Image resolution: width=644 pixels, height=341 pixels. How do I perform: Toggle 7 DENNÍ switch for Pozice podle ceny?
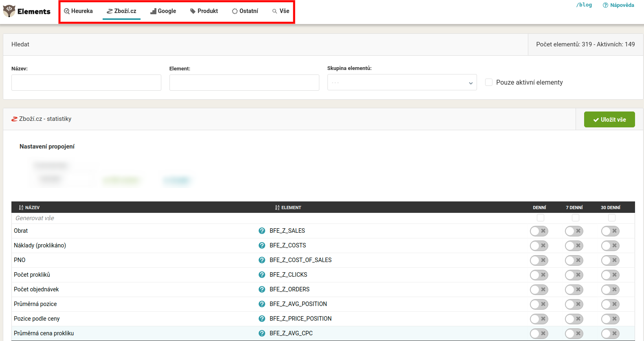click(x=574, y=319)
